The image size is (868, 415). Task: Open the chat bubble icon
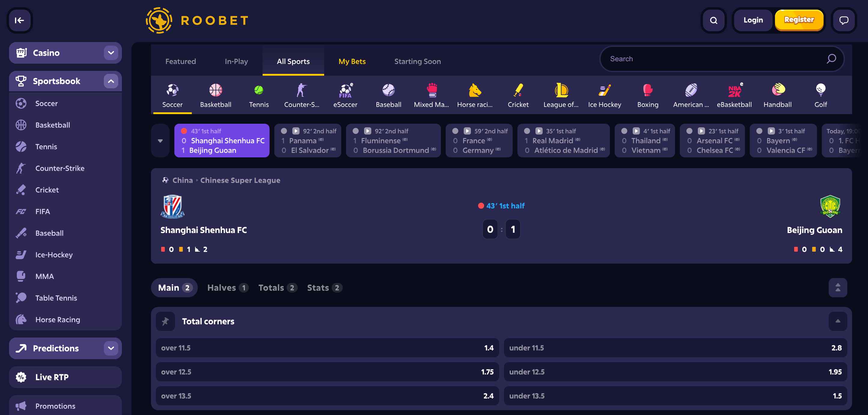point(843,20)
